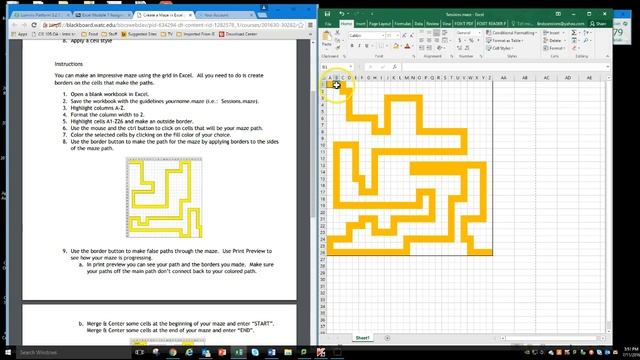This screenshot has height=360, width=640.
Task: Open the Format cells dropdown in Cells group
Action: pyautogui.click(x=553, y=48)
